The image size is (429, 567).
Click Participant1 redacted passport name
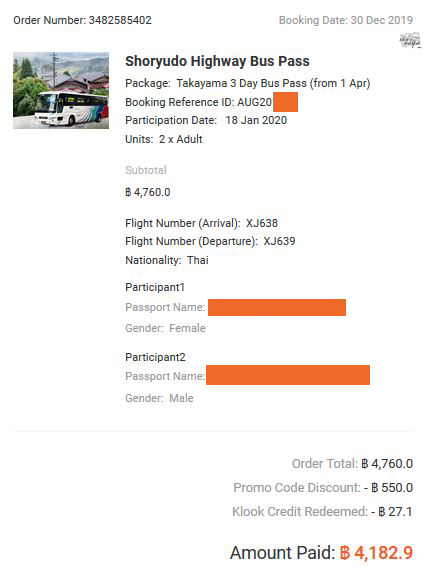click(277, 307)
